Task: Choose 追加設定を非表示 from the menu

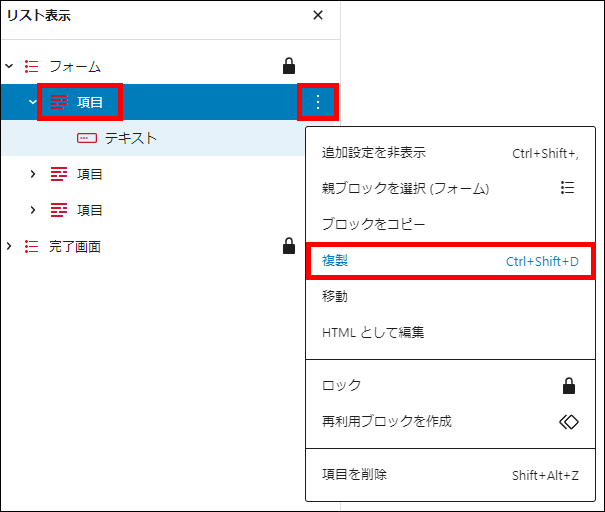Action: pyautogui.click(x=450, y=153)
